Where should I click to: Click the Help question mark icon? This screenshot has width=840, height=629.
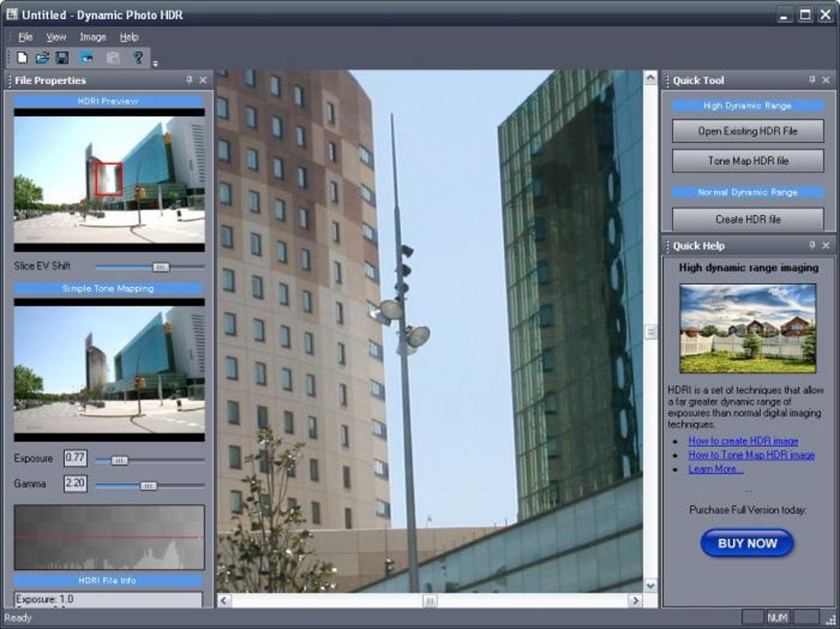(138, 58)
